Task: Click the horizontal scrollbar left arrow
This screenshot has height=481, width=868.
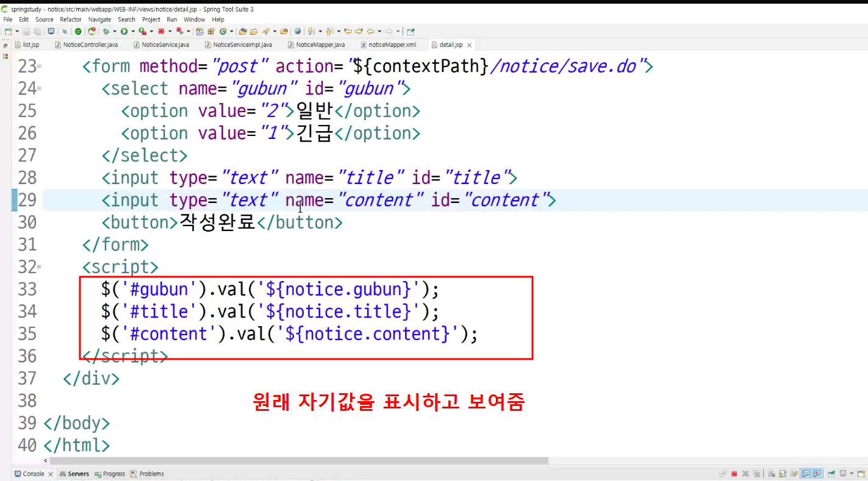Action: (x=46, y=461)
